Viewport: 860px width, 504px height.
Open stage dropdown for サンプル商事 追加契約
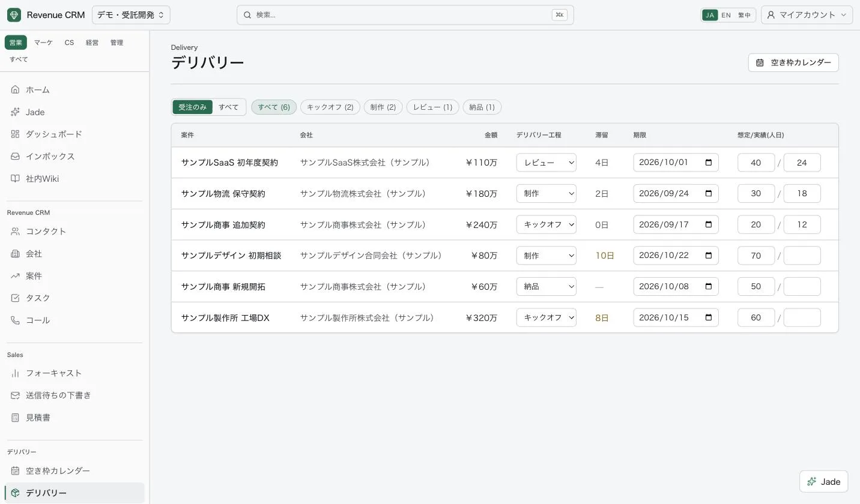click(x=547, y=224)
